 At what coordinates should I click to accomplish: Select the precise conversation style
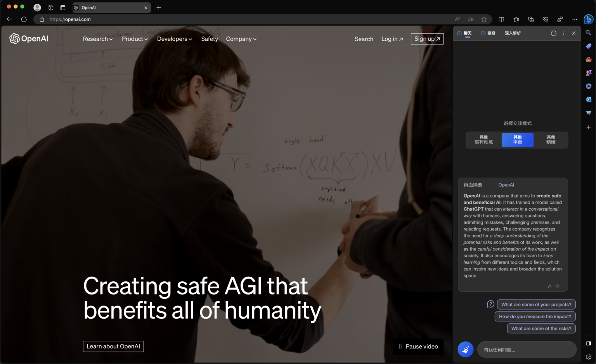coord(551,140)
